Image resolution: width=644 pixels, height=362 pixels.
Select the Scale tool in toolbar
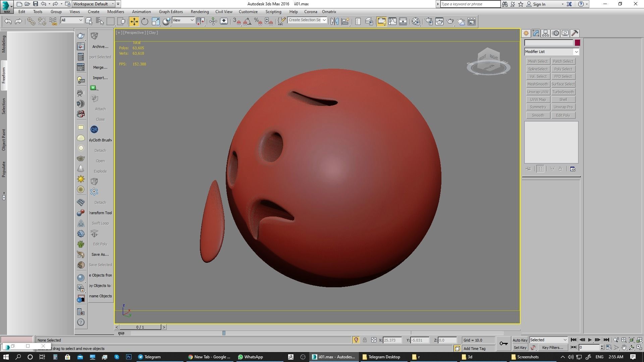[x=156, y=21]
